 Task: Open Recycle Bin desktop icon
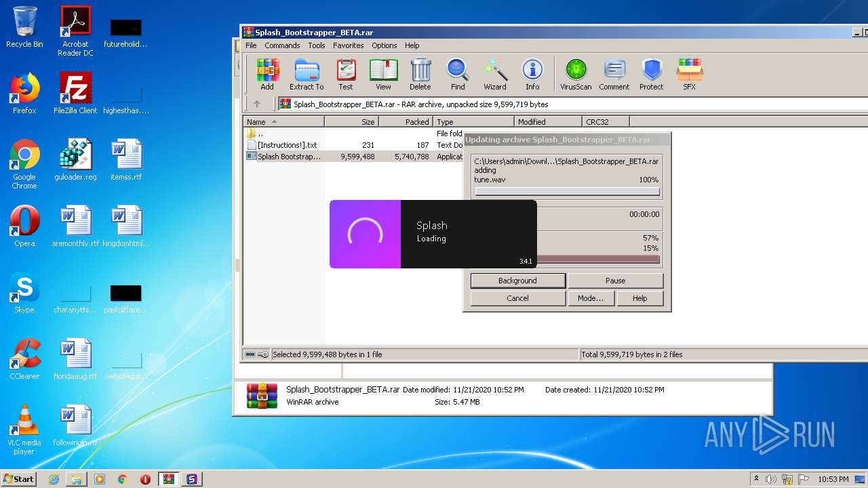24,27
